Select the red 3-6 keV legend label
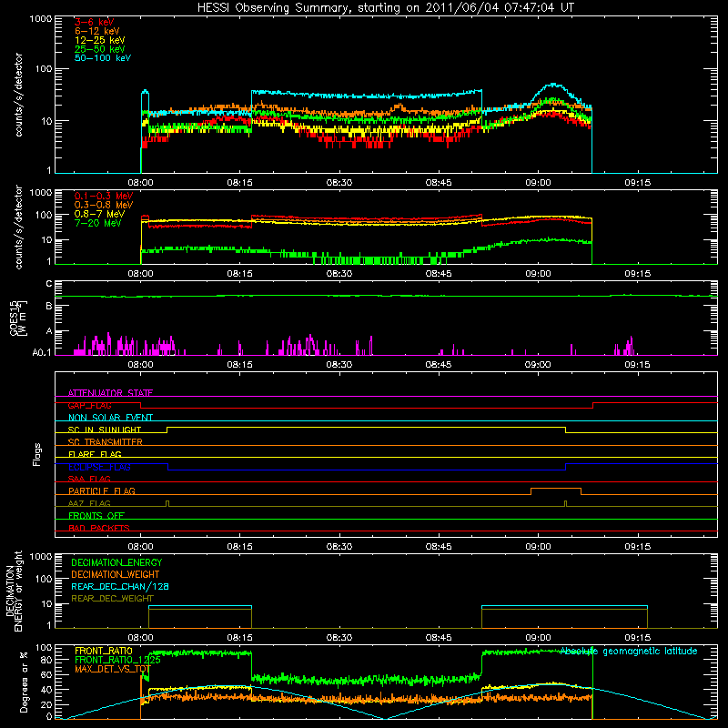 tap(94, 22)
